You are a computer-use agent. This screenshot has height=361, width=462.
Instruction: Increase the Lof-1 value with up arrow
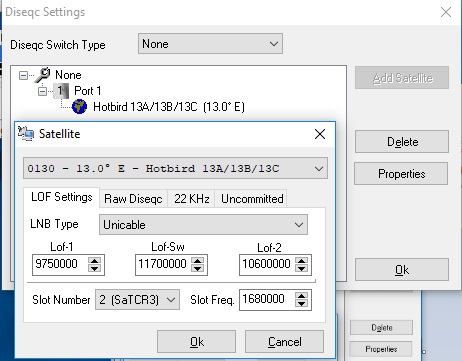coord(95,261)
